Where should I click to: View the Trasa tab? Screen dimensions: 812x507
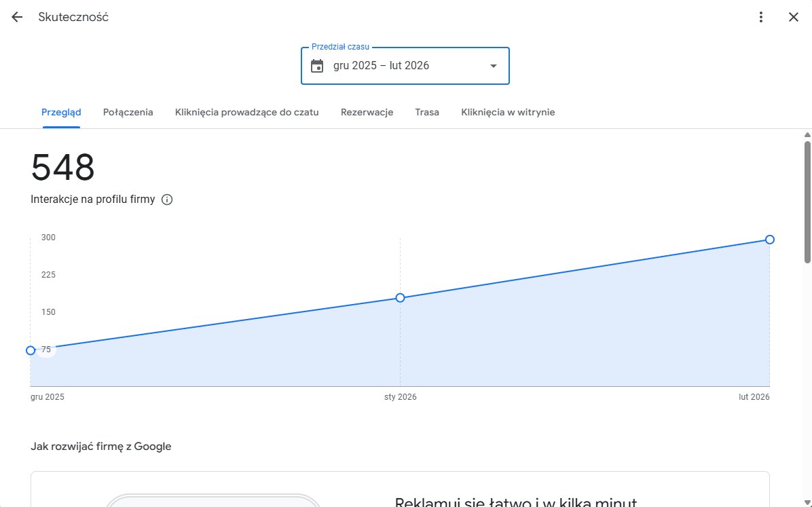pos(427,112)
